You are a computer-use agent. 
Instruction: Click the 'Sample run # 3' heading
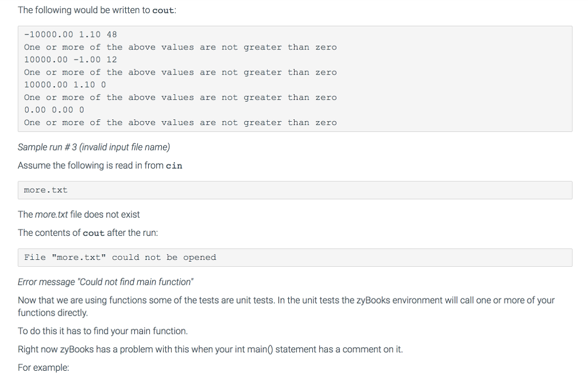click(x=94, y=147)
